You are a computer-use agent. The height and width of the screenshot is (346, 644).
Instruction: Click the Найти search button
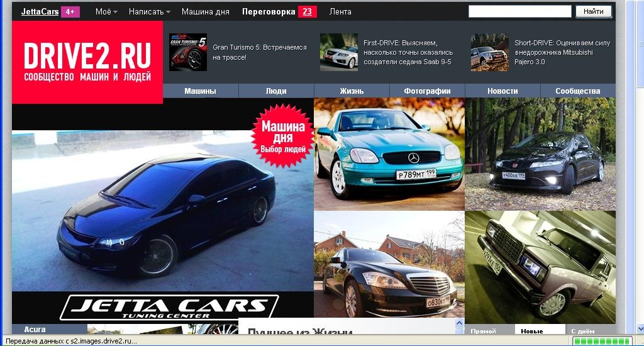pos(594,11)
